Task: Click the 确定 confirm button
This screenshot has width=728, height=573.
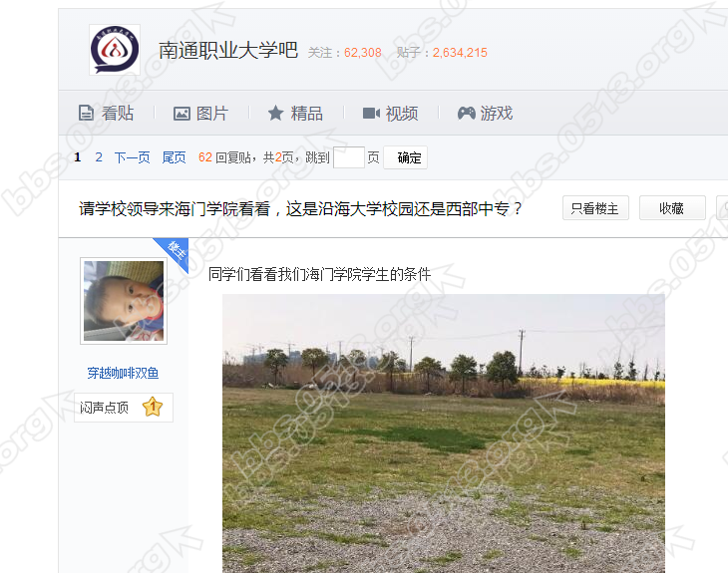Action: point(405,157)
